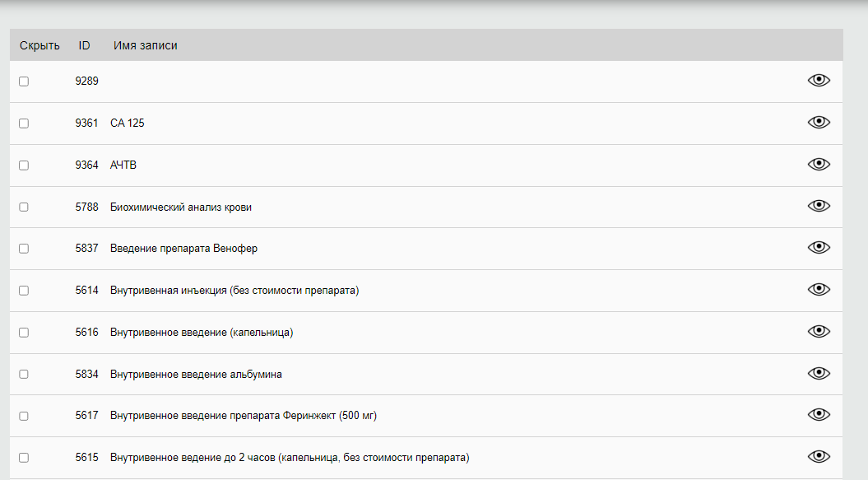Check the hide checkbox for record 9289
This screenshot has width=868, height=480.
(24, 82)
